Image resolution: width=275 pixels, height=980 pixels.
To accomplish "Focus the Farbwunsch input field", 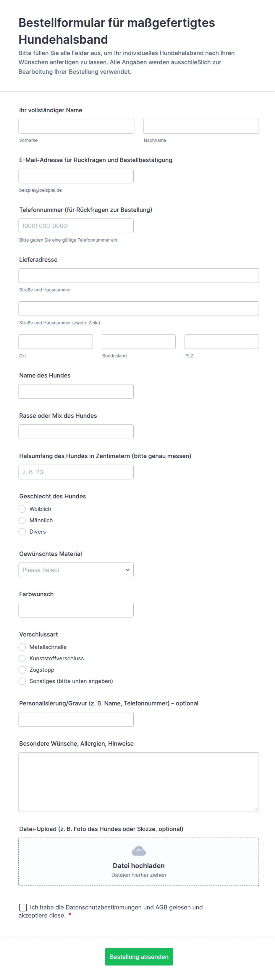I will [76, 610].
